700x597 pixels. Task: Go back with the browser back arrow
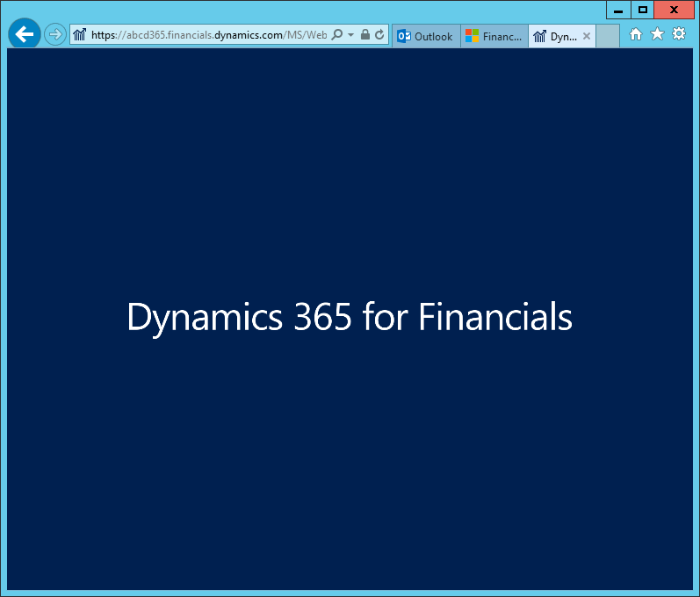[25, 34]
